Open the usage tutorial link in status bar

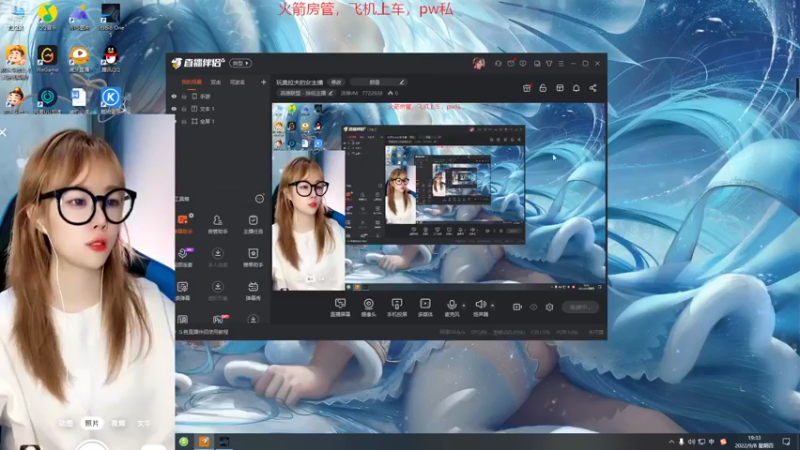click(203, 332)
